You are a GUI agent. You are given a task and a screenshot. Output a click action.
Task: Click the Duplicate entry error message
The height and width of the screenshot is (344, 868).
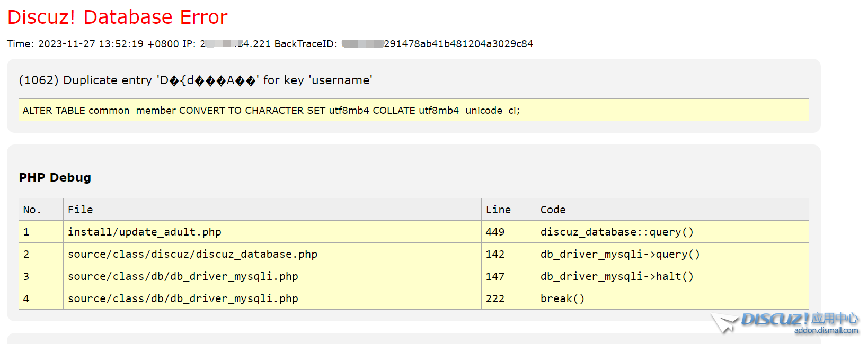coord(195,80)
